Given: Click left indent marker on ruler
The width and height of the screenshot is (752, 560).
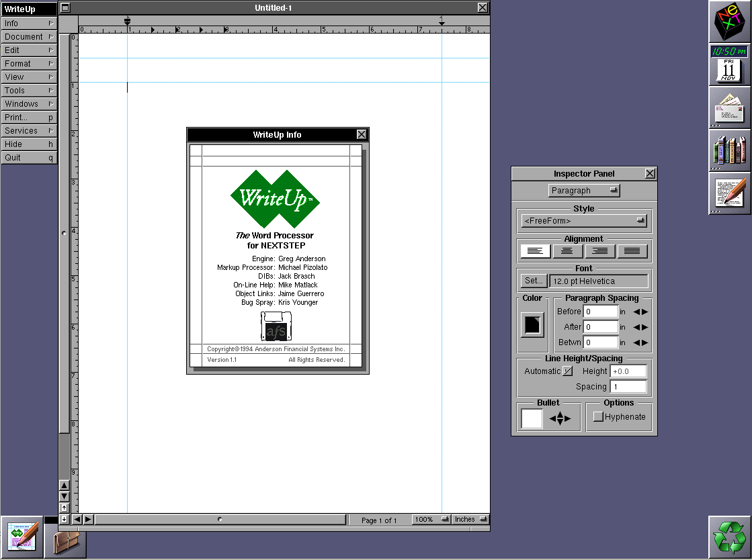Looking at the screenshot, I should pos(127,21).
